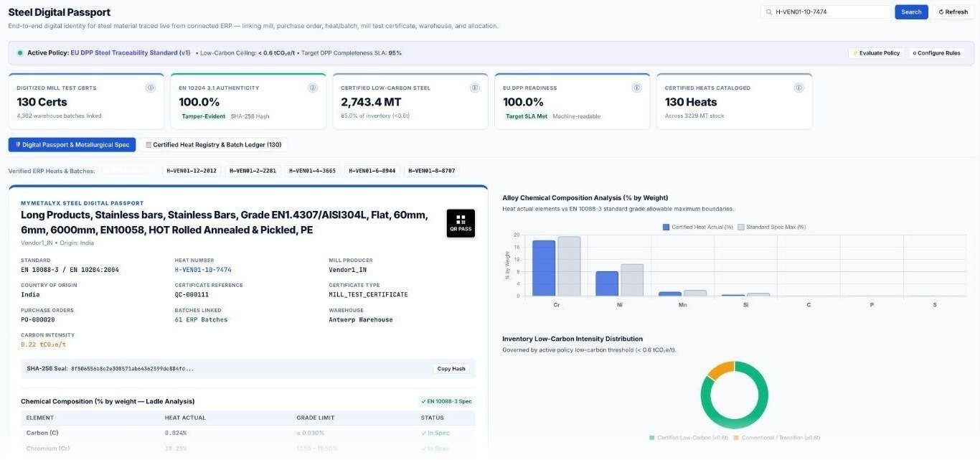The image size is (980, 460).
Task: Click the blue Search button
Action: coord(911,12)
